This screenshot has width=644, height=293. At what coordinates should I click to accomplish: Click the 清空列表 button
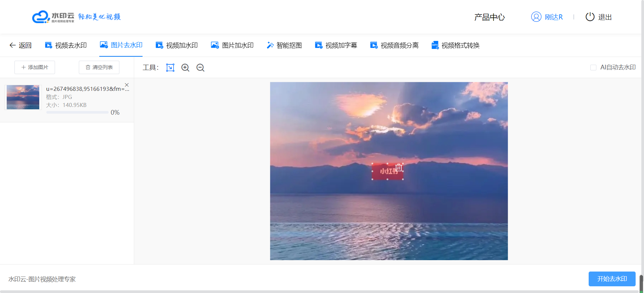(99, 67)
